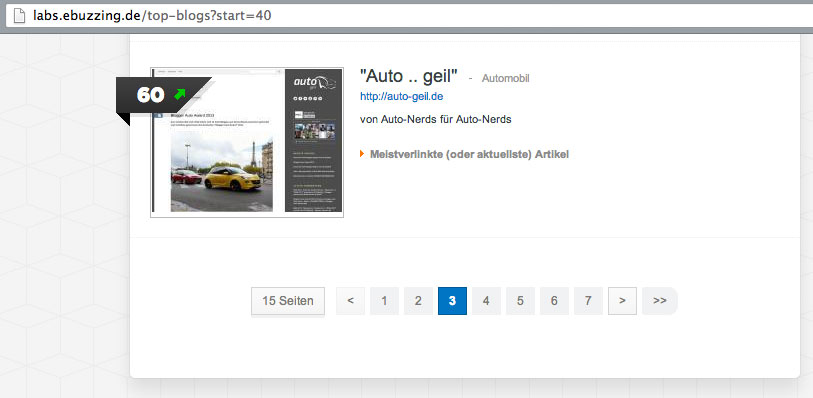Open the "Auto .. geil" blog title
This screenshot has height=398, width=813.
click(409, 77)
